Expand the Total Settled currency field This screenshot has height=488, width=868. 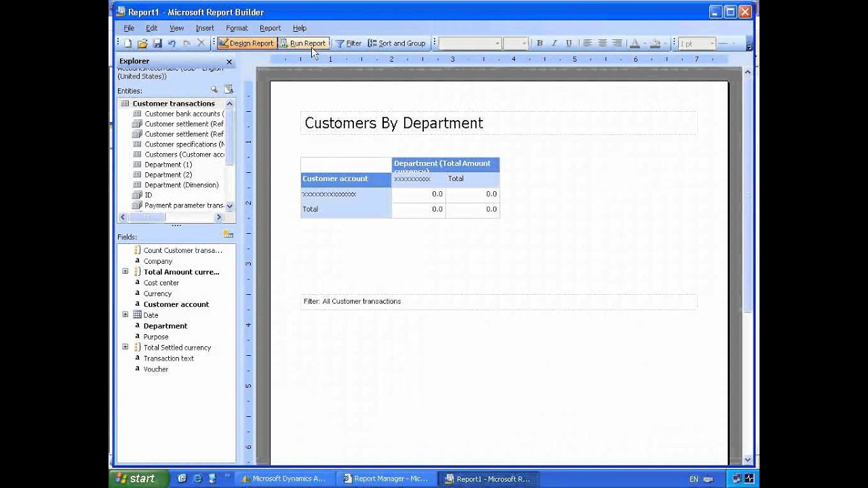click(x=125, y=347)
